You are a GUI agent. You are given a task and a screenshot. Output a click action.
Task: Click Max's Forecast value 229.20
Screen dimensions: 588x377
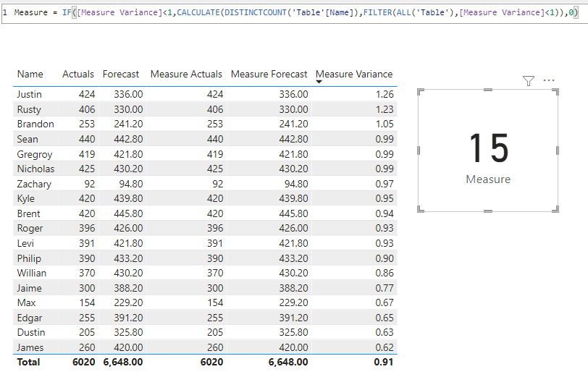pyautogui.click(x=128, y=302)
